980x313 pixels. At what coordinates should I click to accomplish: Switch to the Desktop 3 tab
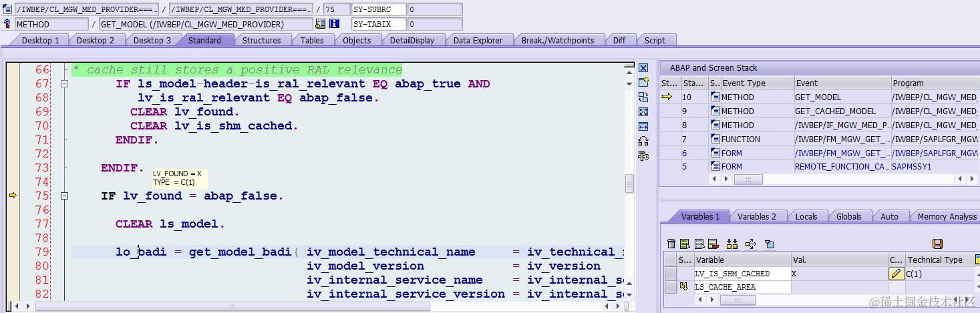(152, 40)
